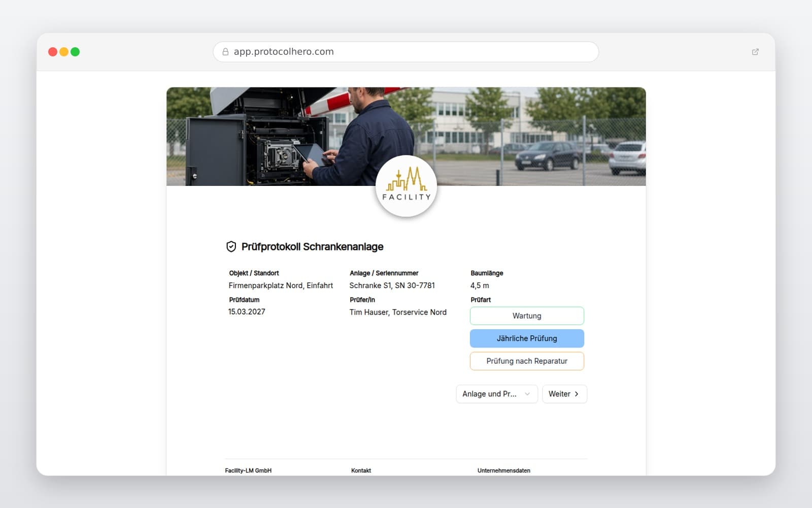Select the Prüfung nach Reparatur option
This screenshot has height=508, width=812.
click(527, 361)
